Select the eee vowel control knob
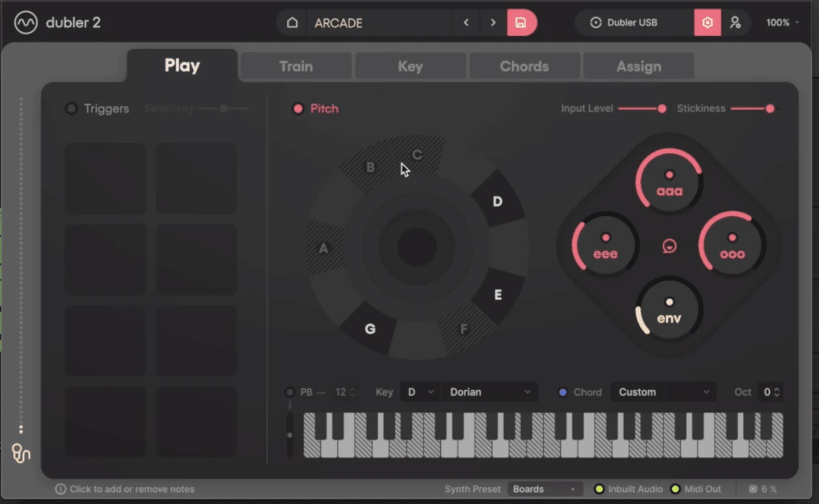This screenshot has width=819, height=504. [605, 243]
